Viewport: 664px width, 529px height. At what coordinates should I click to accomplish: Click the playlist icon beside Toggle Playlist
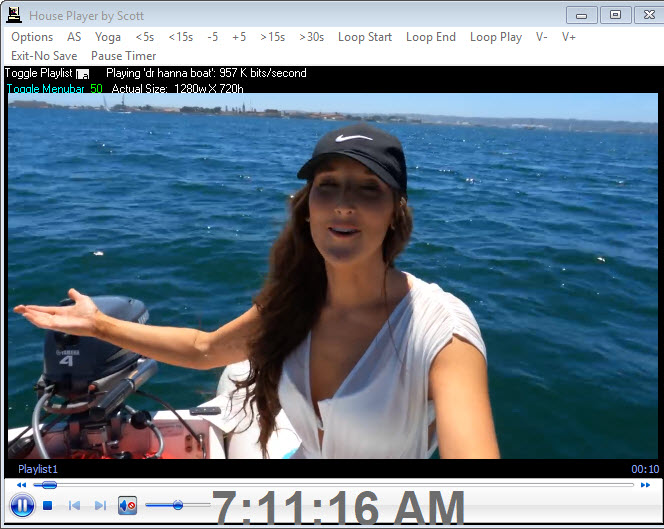click(x=84, y=74)
